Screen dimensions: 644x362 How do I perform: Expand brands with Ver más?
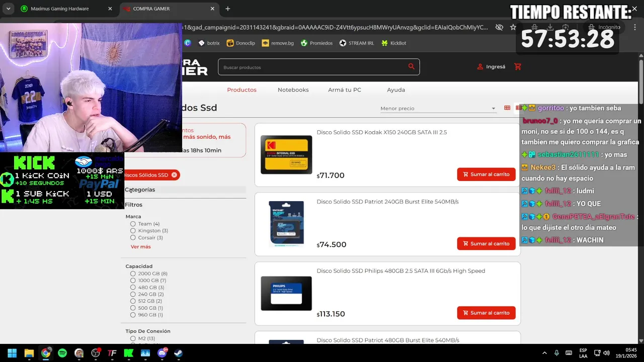(140, 247)
